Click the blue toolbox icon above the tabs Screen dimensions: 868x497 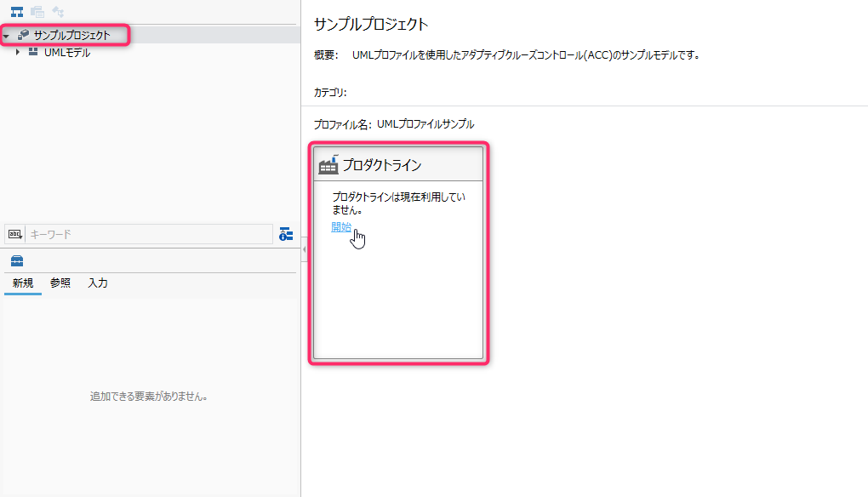point(17,260)
